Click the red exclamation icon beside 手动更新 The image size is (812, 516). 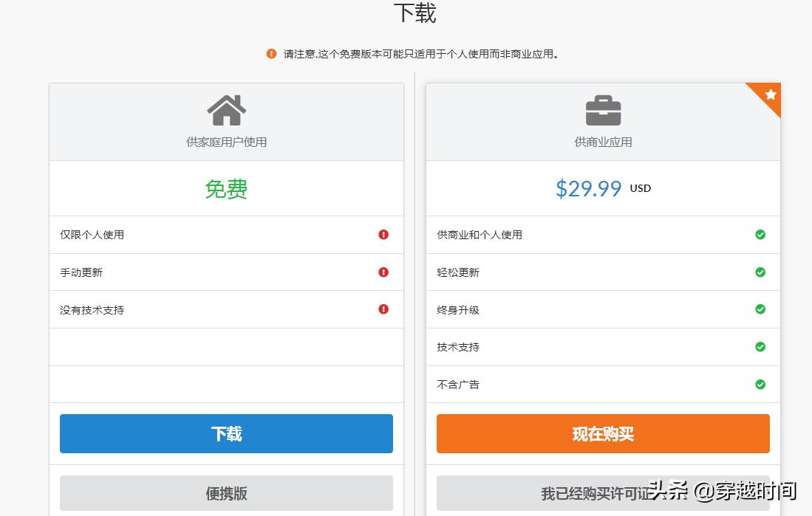click(x=383, y=272)
